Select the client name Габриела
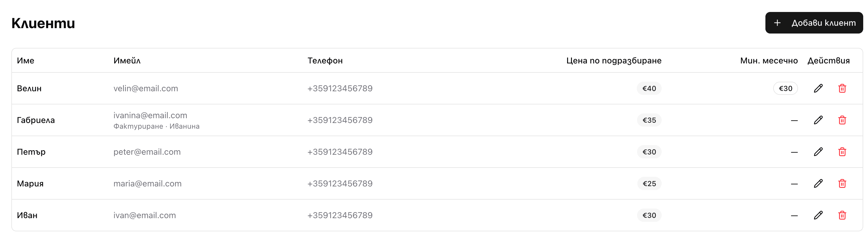 tap(36, 120)
